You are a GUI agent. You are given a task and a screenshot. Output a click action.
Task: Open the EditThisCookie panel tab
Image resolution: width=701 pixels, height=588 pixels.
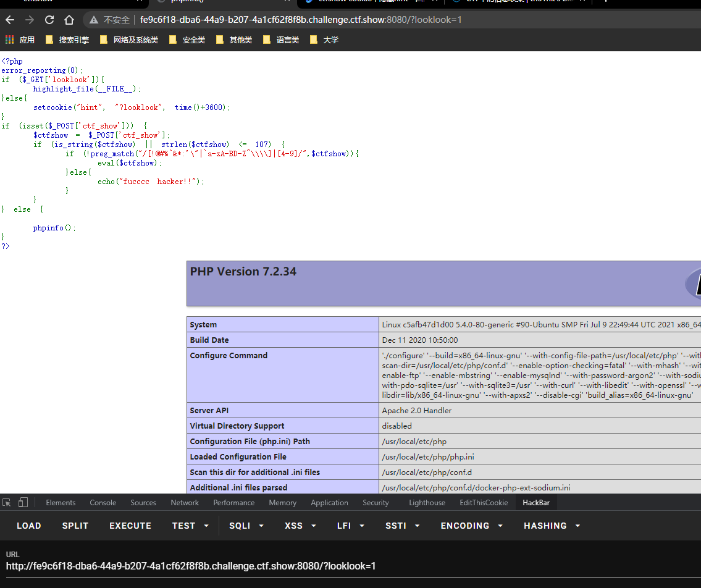pyautogui.click(x=484, y=503)
